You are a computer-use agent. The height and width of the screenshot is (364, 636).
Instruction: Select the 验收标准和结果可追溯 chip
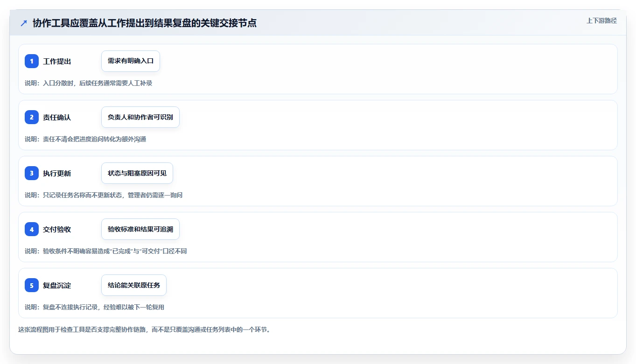click(x=140, y=229)
